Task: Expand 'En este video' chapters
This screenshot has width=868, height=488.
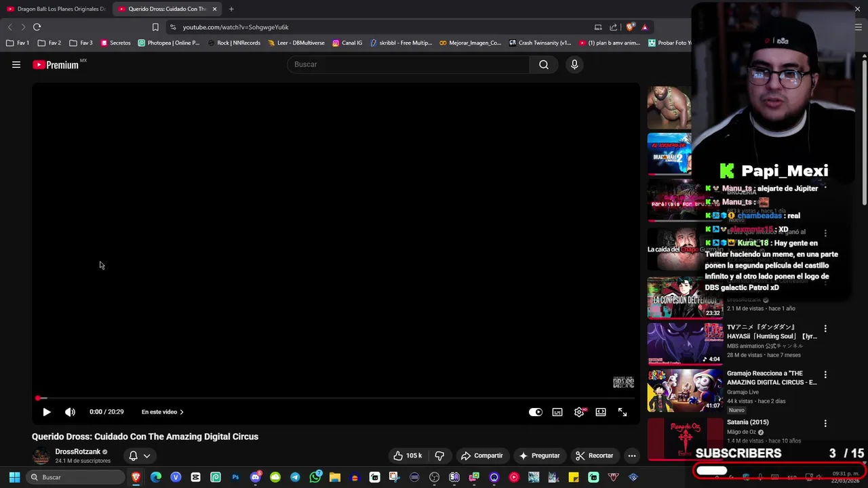Action: tap(163, 412)
